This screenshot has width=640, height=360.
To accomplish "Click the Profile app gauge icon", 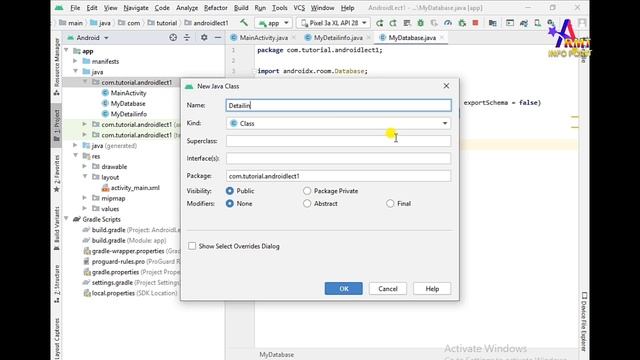I will click(x=448, y=23).
